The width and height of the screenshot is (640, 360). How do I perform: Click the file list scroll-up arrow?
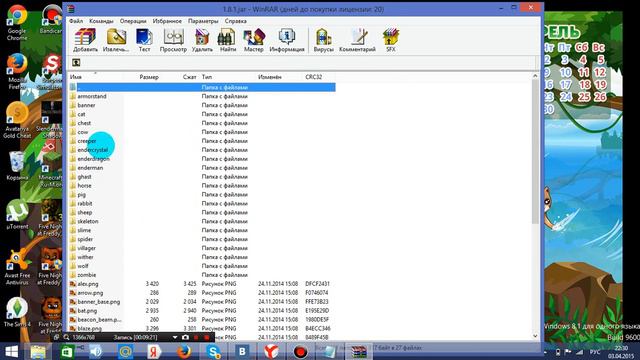pyautogui.click(x=535, y=76)
